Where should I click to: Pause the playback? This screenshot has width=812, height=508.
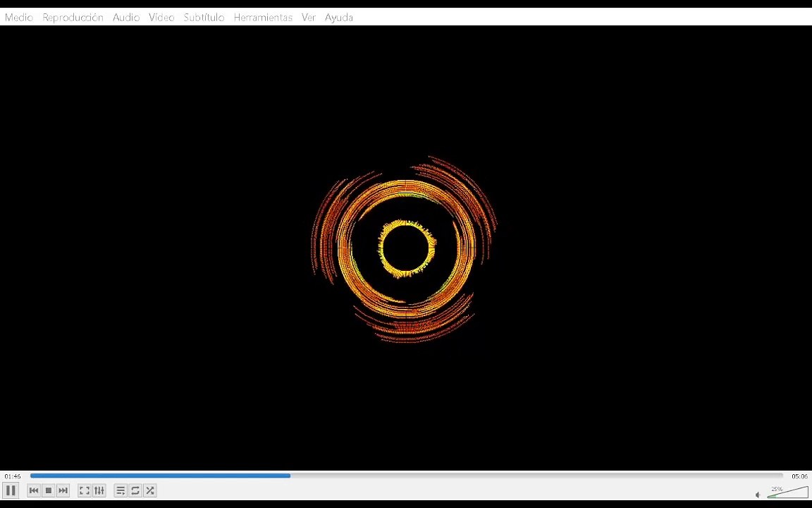tap(11, 490)
